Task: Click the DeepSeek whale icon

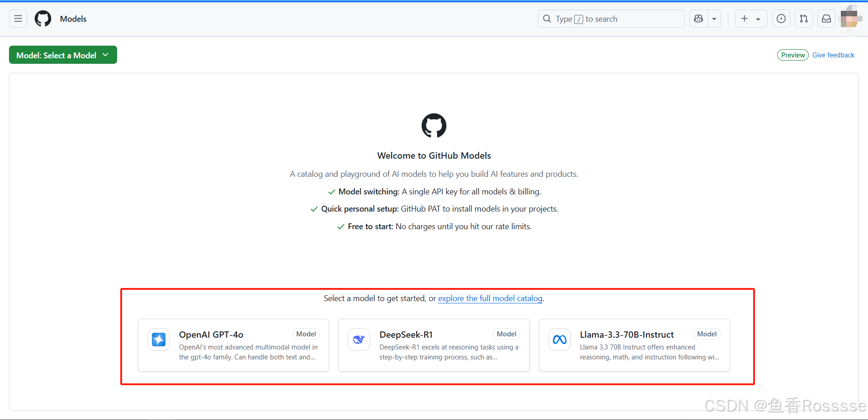Action: 359,340
